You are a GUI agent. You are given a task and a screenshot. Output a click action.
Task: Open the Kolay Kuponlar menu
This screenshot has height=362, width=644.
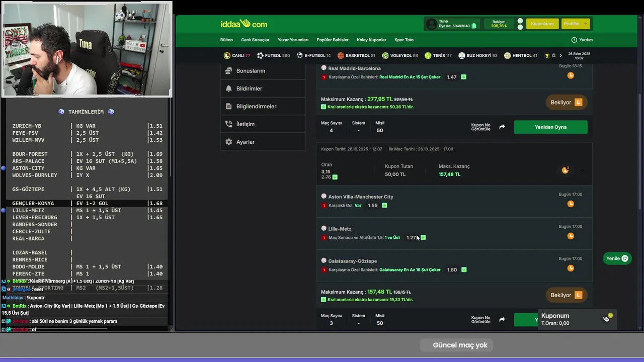pyautogui.click(x=371, y=40)
